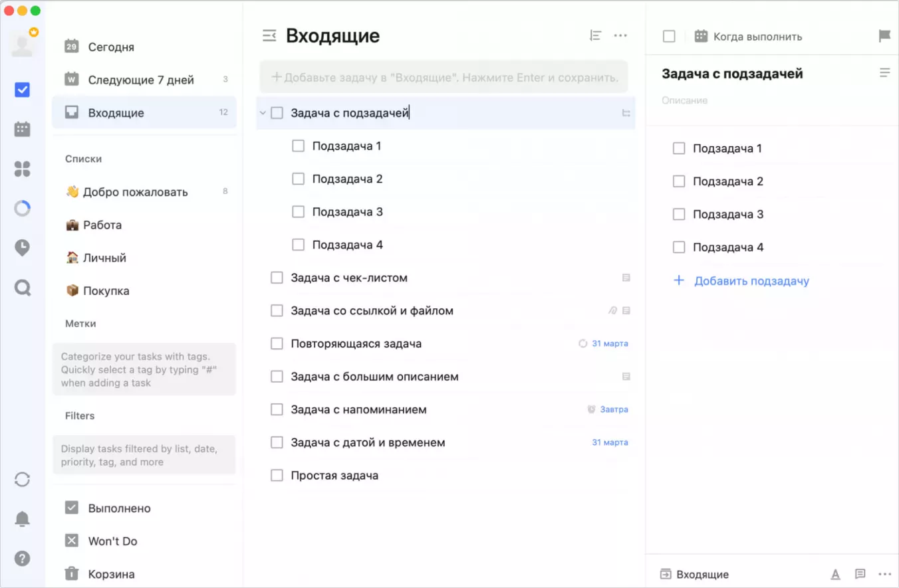Set the priority flag in detail panel
Viewport: 899px width, 588px height.
tap(884, 36)
